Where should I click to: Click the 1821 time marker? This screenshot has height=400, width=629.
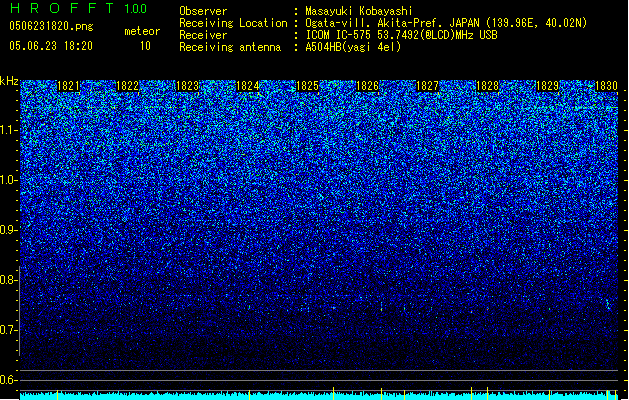pos(68,86)
